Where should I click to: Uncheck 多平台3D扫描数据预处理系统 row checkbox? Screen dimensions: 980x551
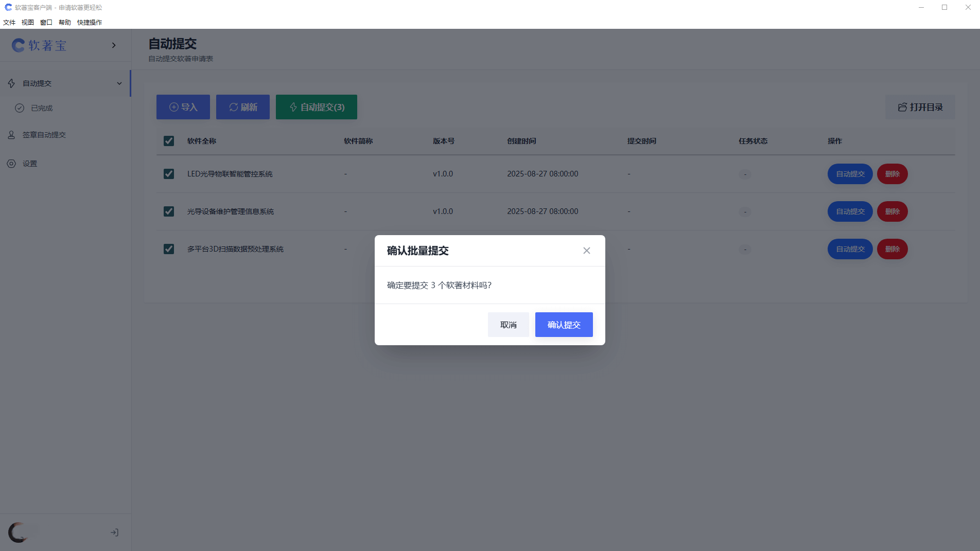click(x=169, y=249)
